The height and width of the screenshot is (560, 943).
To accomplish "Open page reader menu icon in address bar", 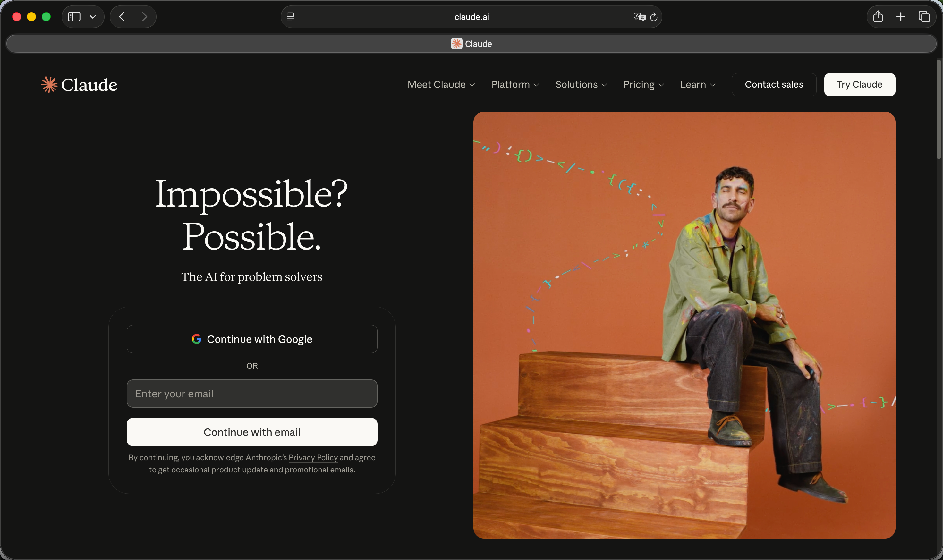I will tap(290, 17).
